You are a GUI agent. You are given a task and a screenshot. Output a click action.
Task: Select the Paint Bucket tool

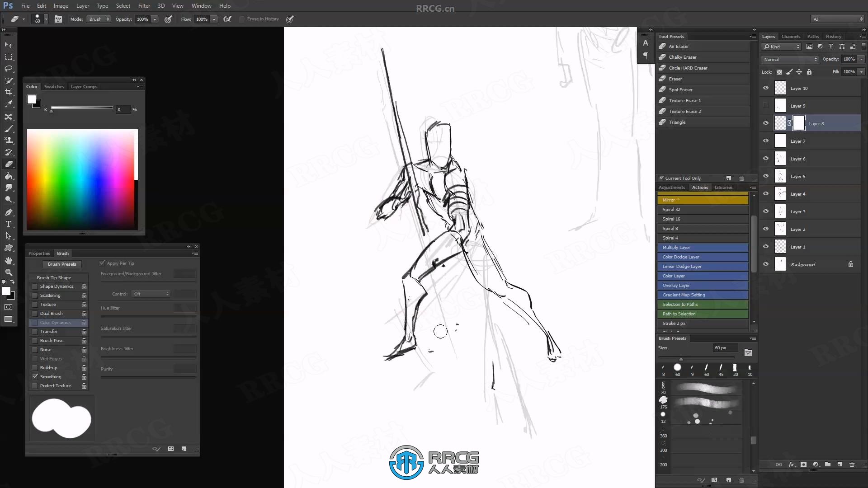click(x=9, y=176)
